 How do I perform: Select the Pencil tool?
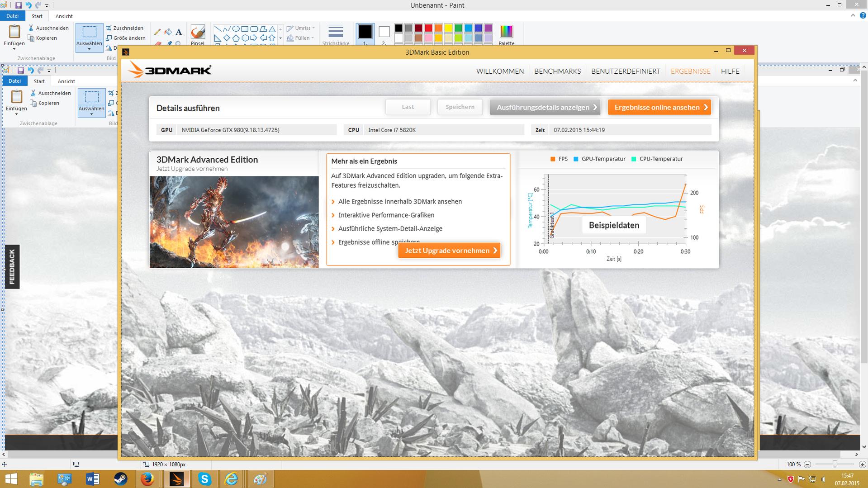(x=157, y=32)
